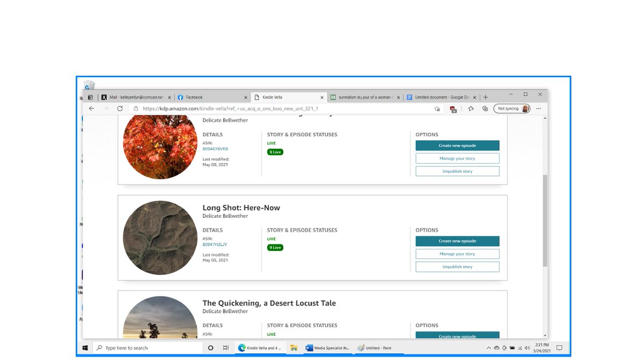
Task: Navigate back with the browser arrow
Action: click(x=91, y=108)
